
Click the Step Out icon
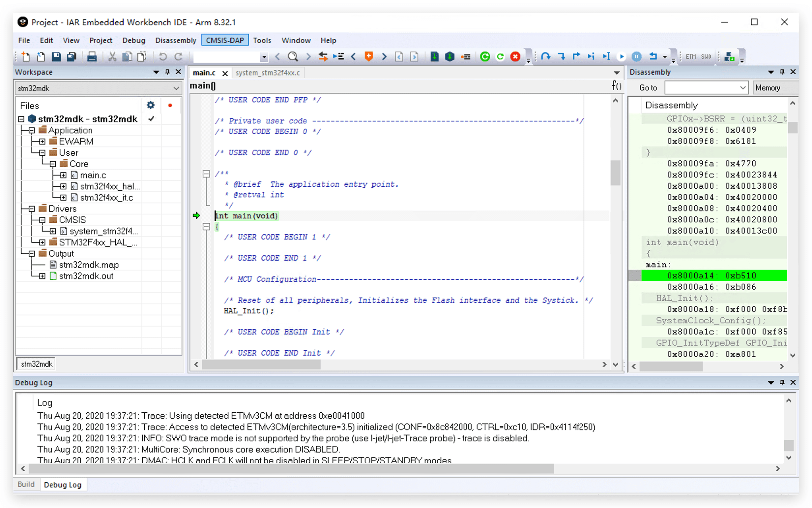pos(576,56)
